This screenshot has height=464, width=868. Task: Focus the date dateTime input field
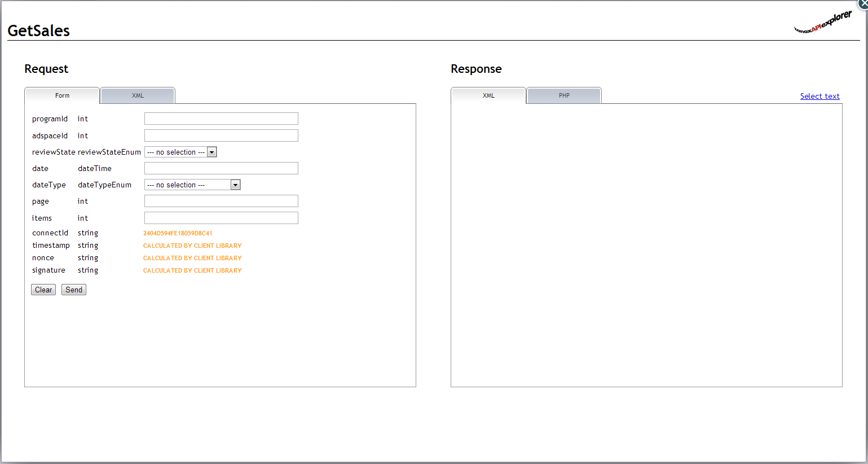click(x=221, y=168)
